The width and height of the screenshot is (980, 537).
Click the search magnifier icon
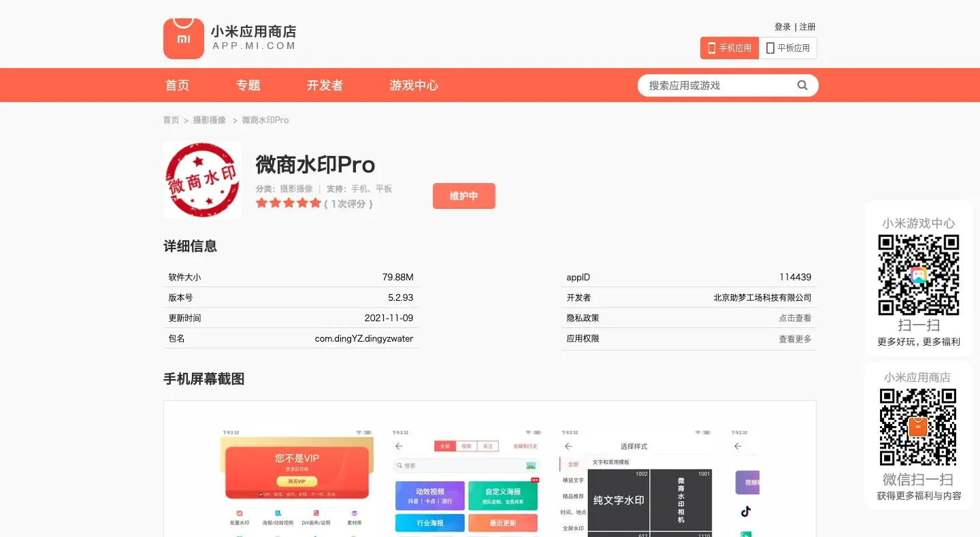pyautogui.click(x=802, y=85)
